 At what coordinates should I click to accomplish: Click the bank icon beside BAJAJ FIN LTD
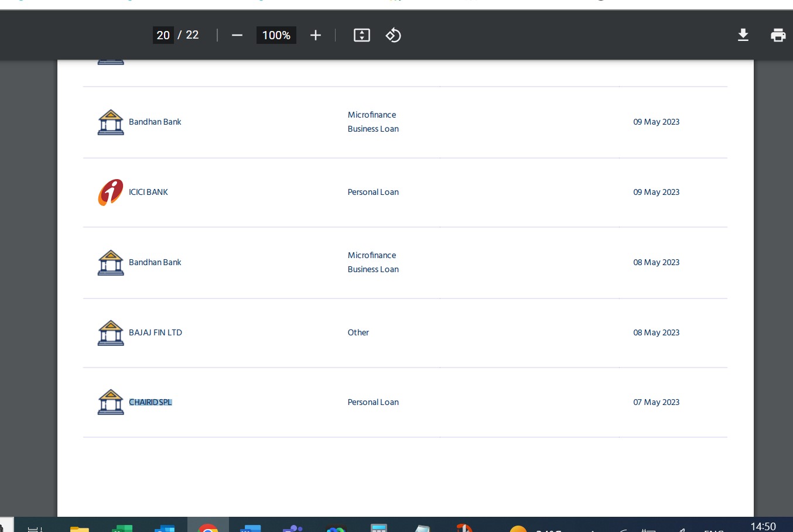(111, 333)
